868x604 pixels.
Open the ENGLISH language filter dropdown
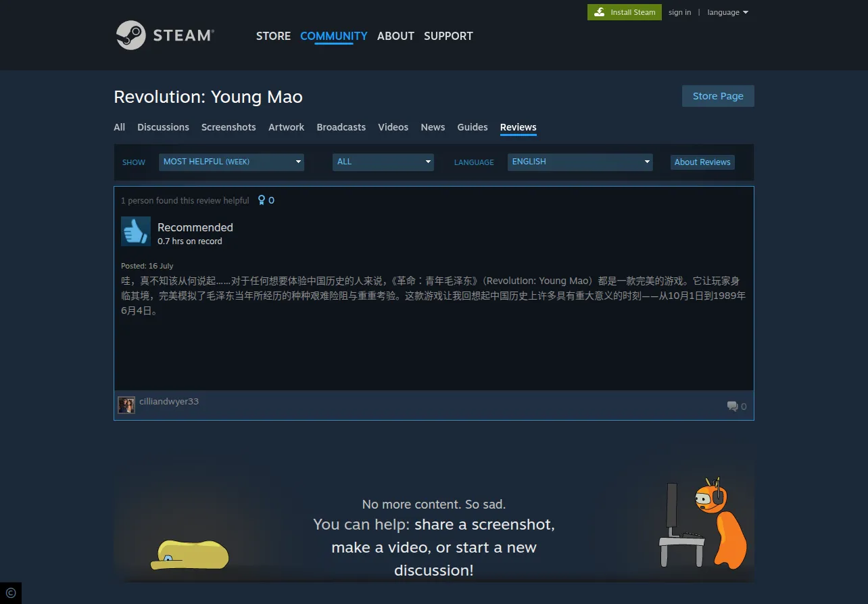click(580, 162)
